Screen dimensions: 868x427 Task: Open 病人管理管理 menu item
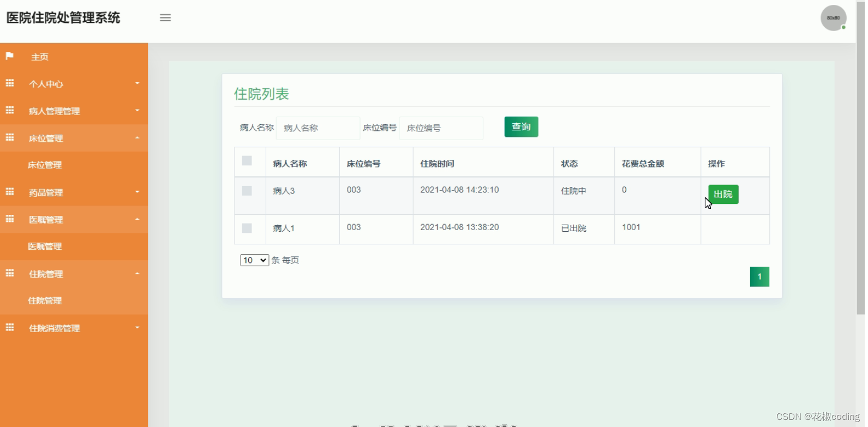tap(74, 111)
